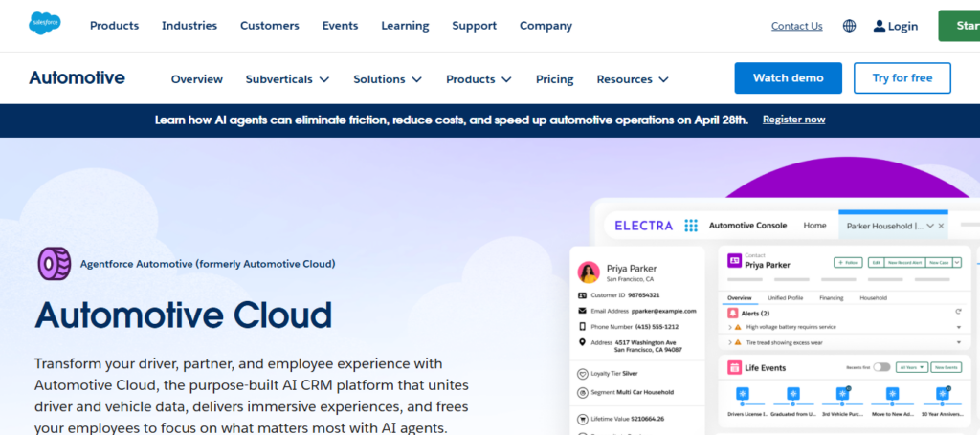
Task: Open the globe region selector
Action: [x=849, y=26]
